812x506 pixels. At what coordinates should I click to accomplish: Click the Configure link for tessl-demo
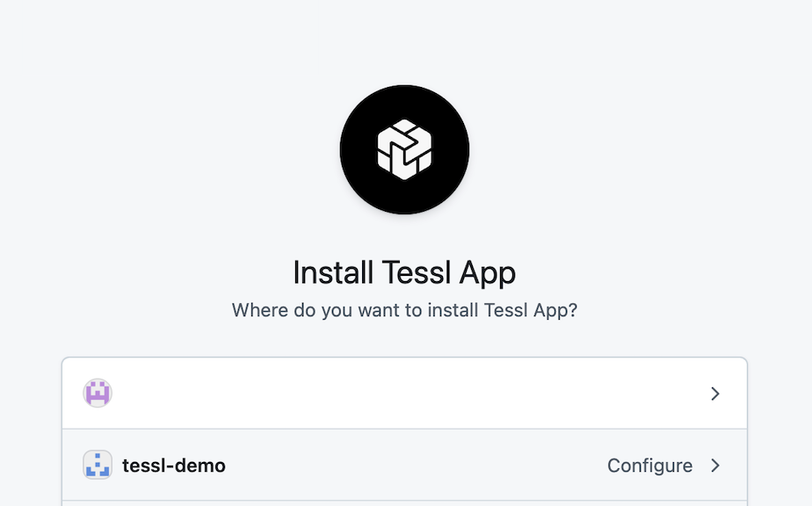point(649,466)
